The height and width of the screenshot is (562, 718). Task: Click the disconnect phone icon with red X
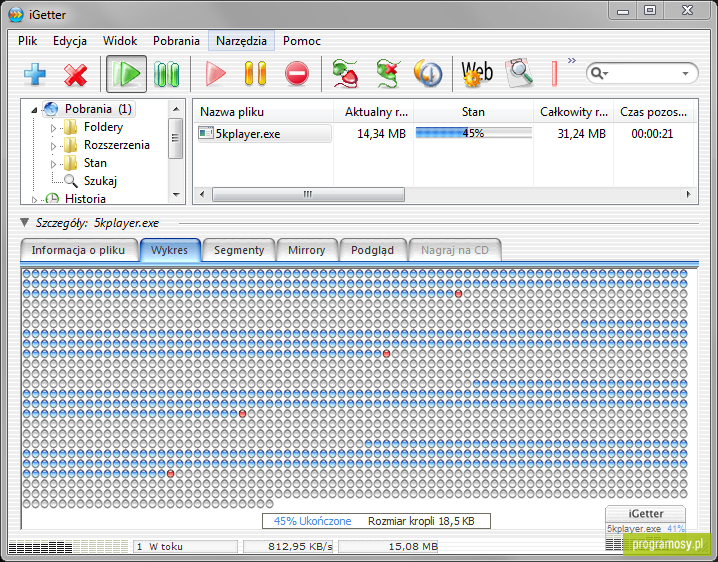[387, 73]
